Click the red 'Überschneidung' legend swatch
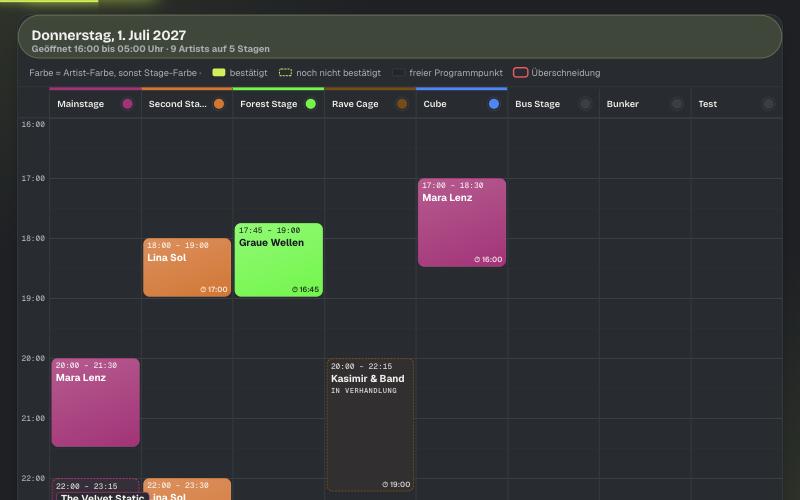This screenshot has width=800, height=500. [520, 72]
